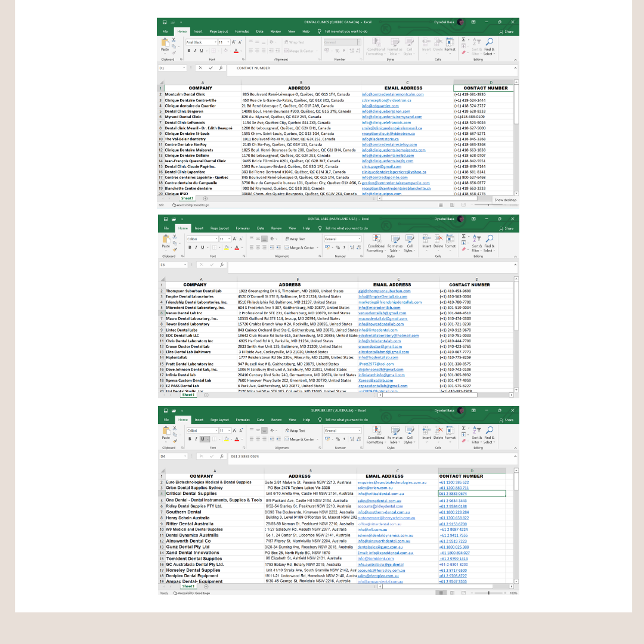644x644 pixels.
Task: Open General number format dropdown in Maryland USA window
Action: click(x=360, y=239)
